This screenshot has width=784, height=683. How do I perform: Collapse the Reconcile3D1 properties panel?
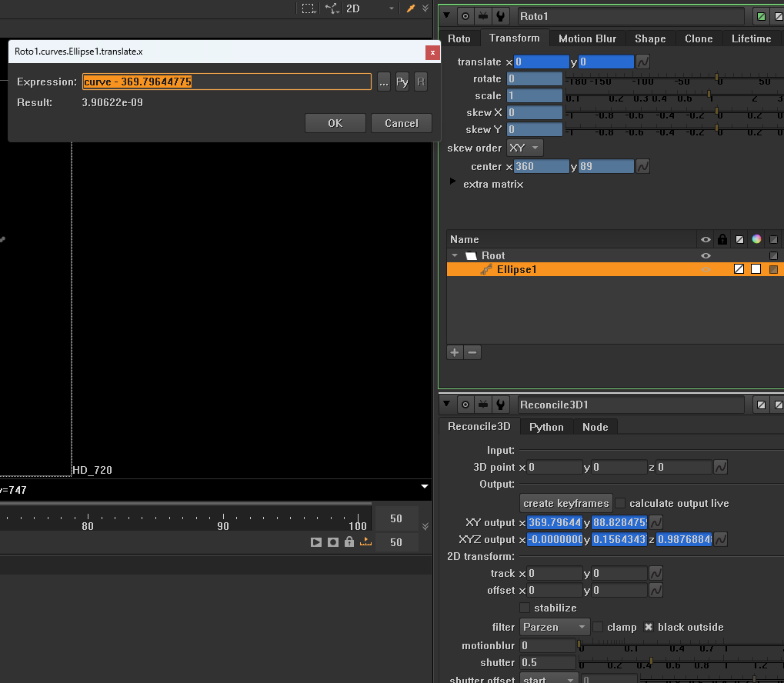(x=446, y=404)
